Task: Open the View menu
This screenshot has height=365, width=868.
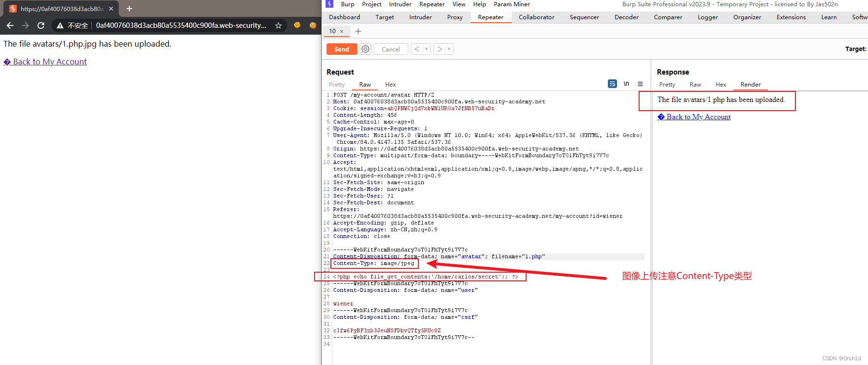Action: [459, 4]
